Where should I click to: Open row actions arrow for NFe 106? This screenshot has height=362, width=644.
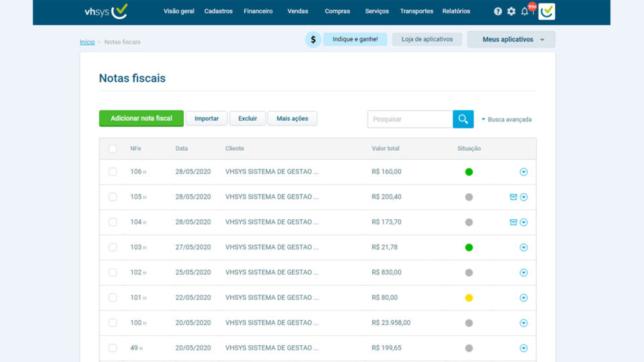(x=523, y=172)
